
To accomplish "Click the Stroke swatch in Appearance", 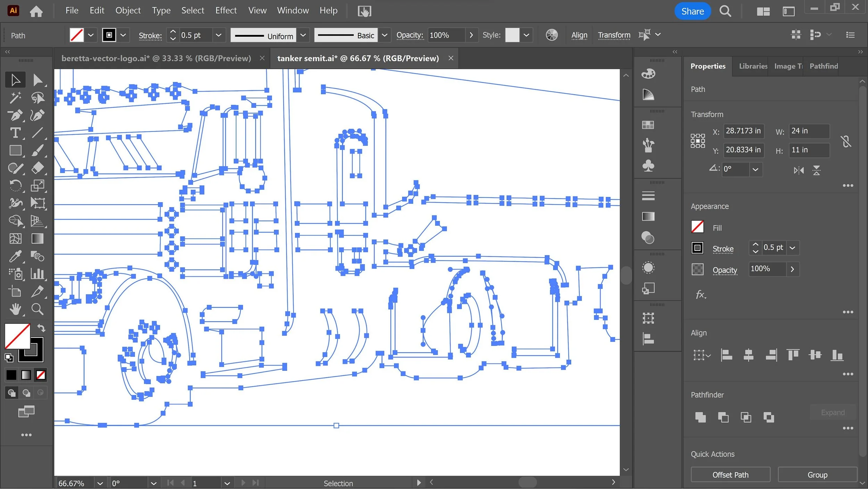I will pyautogui.click(x=697, y=248).
